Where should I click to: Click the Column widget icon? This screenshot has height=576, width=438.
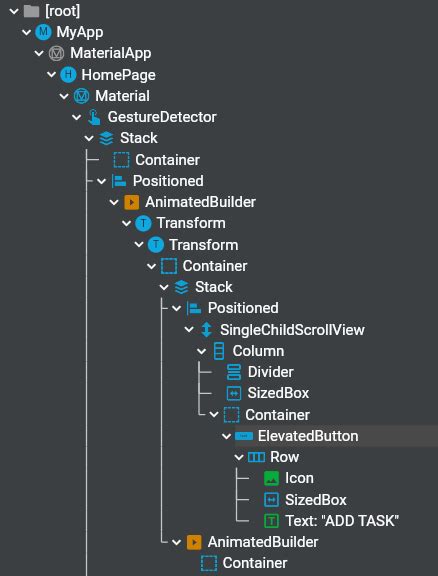pyautogui.click(x=219, y=351)
